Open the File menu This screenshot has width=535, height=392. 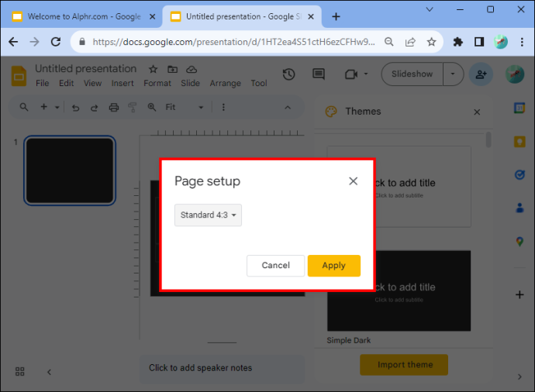pos(43,83)
